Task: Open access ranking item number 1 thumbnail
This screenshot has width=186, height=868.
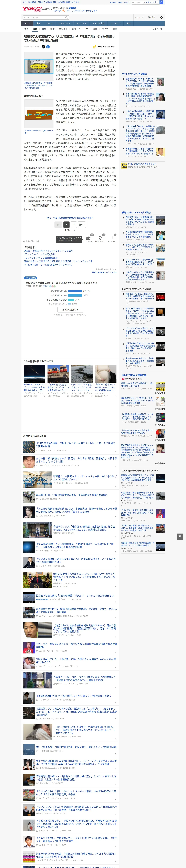Action: (x=160, y=82)
